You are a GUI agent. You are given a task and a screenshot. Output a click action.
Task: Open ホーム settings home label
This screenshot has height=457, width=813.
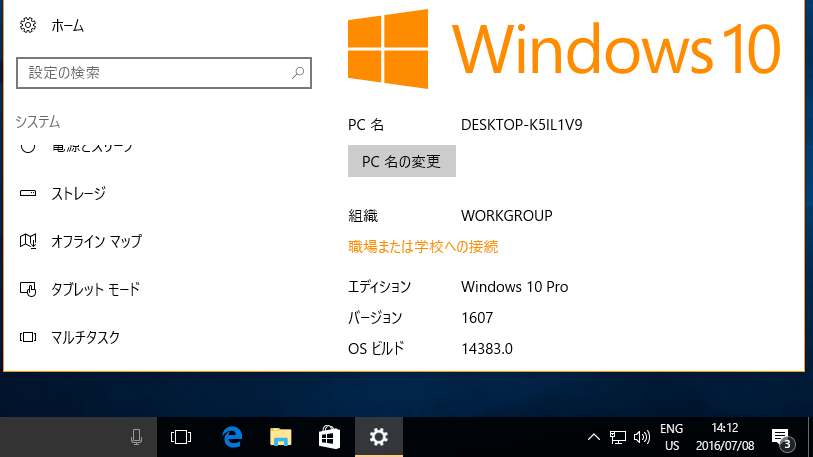[67, 26]
